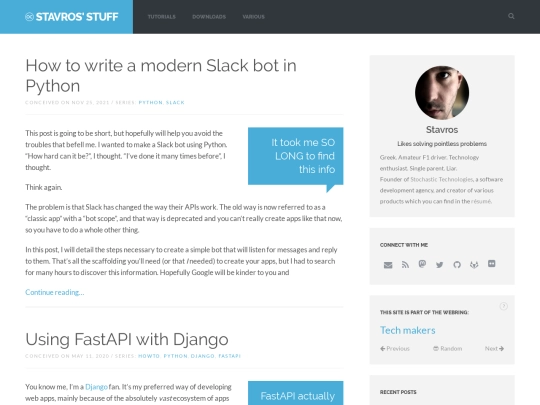Visit the Twitter profile icon

(x=439, y=264)
